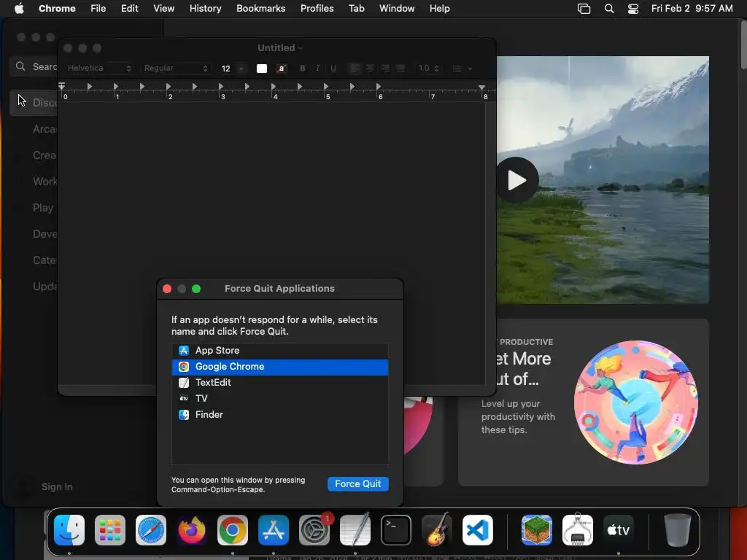The image size is (747, 560).
Task: Open Apple TV from the Dock
Action: click(x=619, y=530)
